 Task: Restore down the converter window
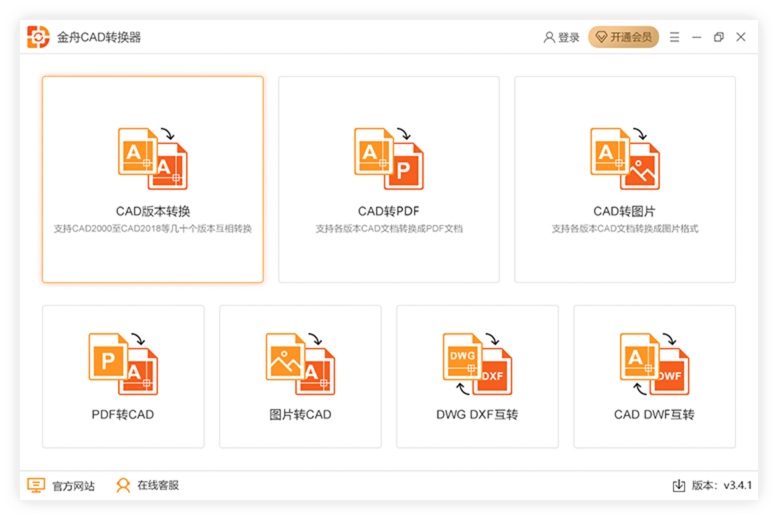tap(718, 37)
